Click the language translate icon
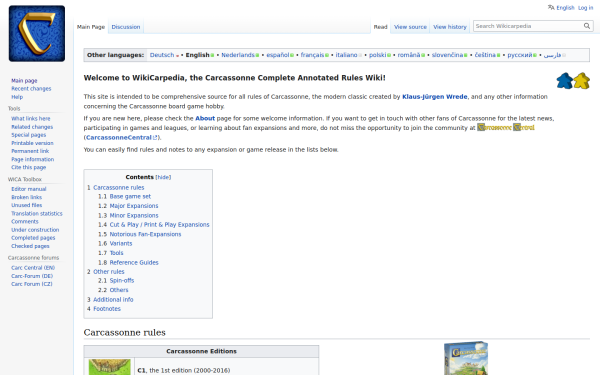600x375 pixels. [551, 7]
